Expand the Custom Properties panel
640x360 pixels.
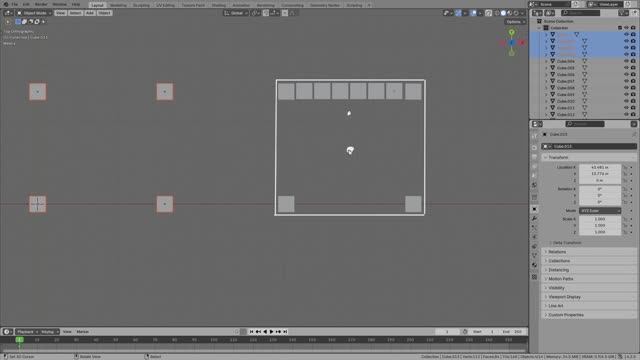click(589, 315)
